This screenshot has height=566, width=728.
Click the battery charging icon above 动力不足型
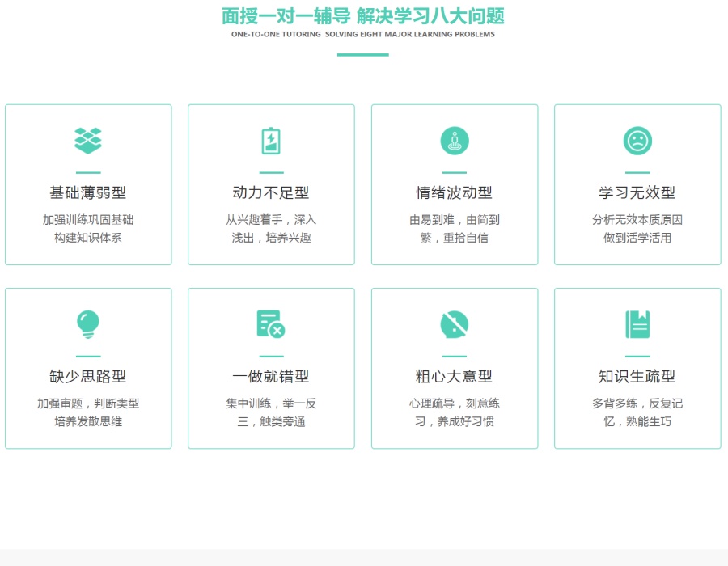click(271, 141)
